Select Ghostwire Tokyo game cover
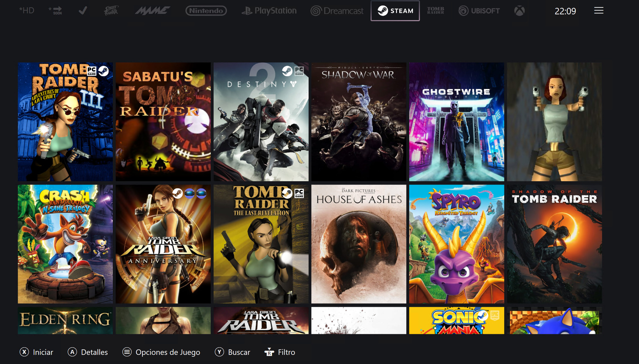The height and width of the screenshot is (364, 639). [456, 122]
